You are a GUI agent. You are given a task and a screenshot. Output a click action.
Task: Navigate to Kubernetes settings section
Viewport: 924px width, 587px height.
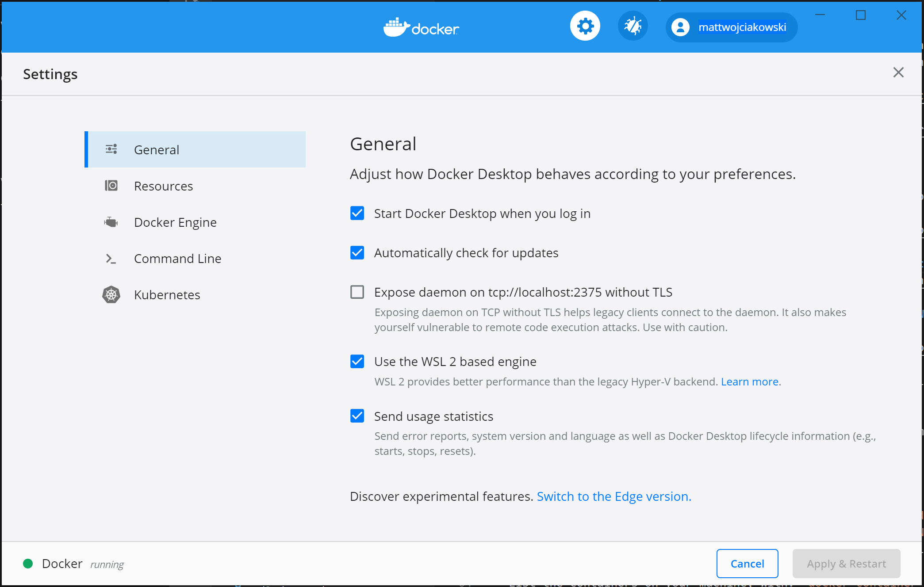point(167,294)
